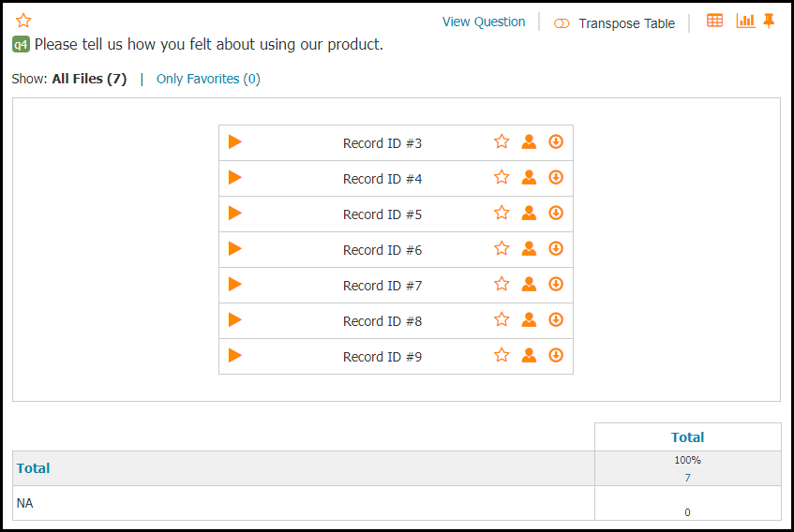Click the NA row label
Screen dimensions: 794x532
pos(24,503)
